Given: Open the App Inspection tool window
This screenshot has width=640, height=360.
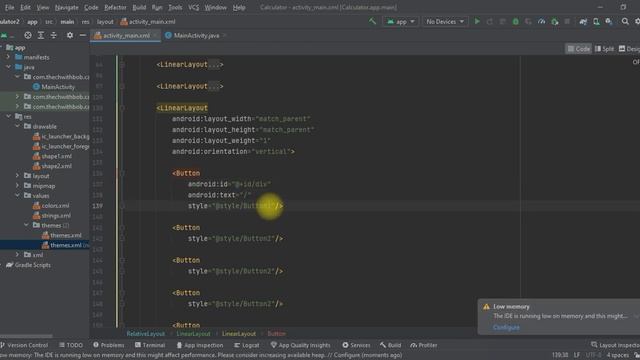Looking at the screenshot, I should 200,345.
